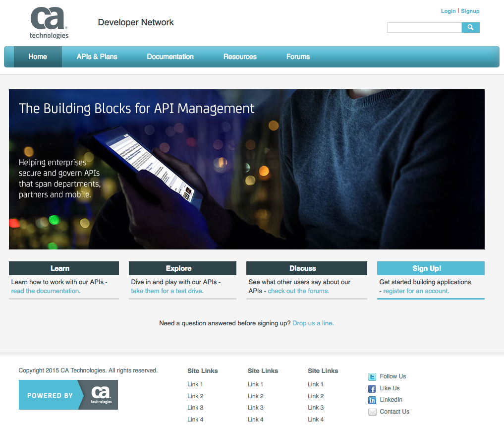Open the Forums tab
Screen dimensions: 504x428
point(297,57)
